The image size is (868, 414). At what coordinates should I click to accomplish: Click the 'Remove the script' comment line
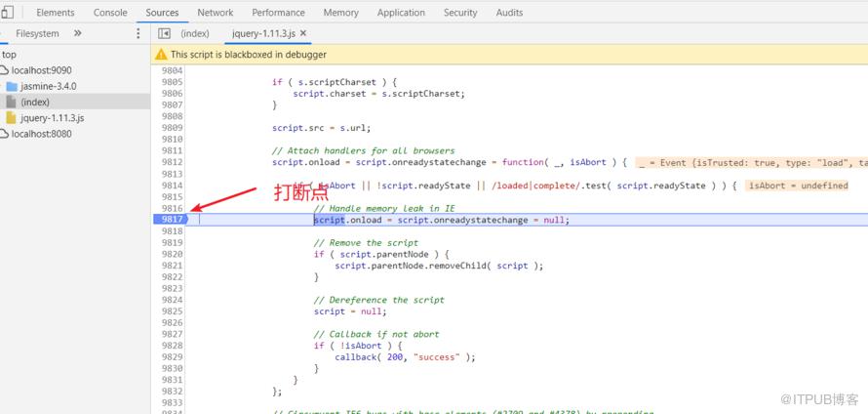click(x=366, y=243)
